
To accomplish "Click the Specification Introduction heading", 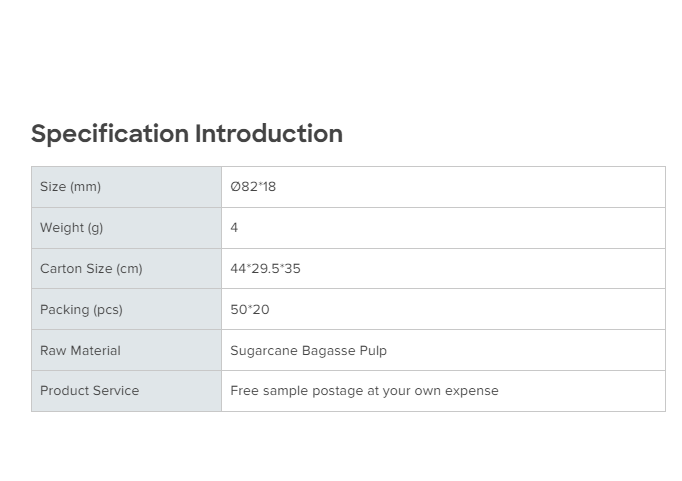I will tap(186, 134).
